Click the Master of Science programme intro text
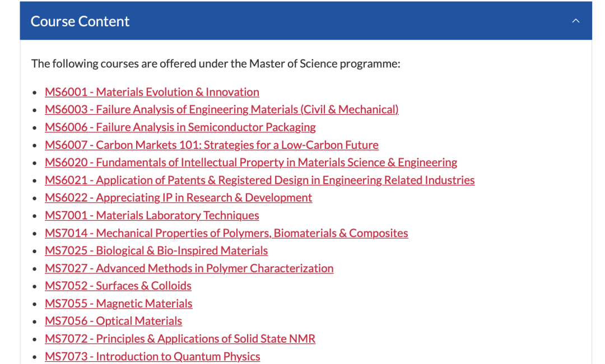 coord(216,64)
